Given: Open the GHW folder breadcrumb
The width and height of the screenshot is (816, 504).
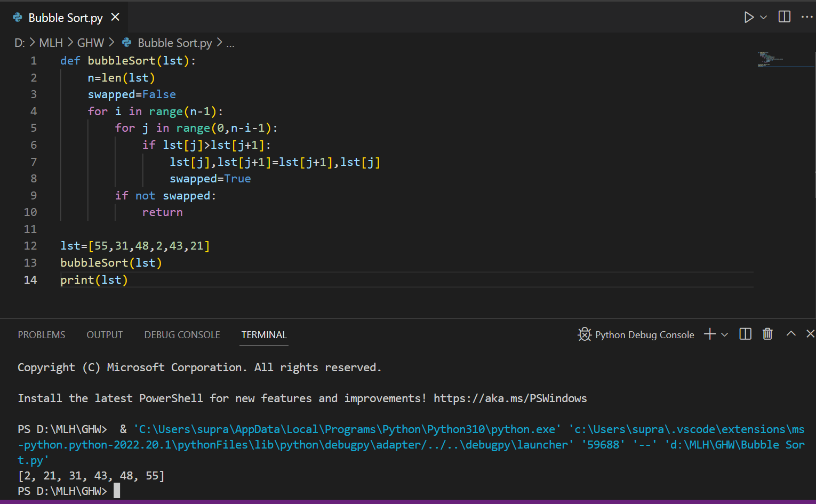Looking at the screenshot, I should [91, 43].
